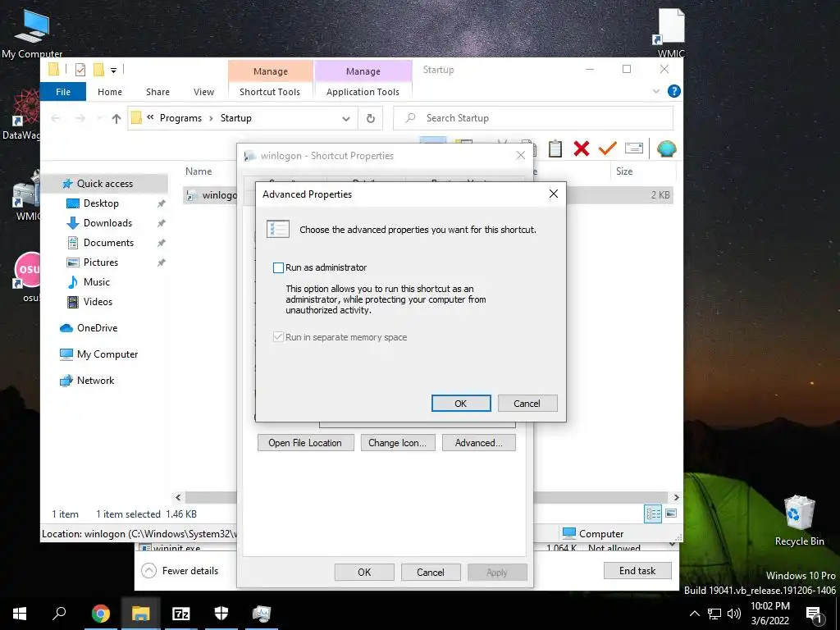Open the dropdown arrow after Programs in path
Image resolution: width=840 pixels, height=630 pixels.
click(x=211, y=118)
